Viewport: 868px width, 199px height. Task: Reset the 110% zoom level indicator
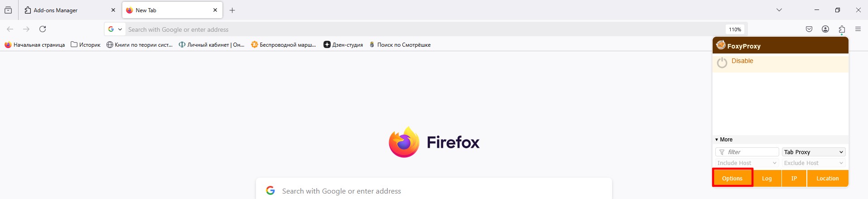point(735,29)
